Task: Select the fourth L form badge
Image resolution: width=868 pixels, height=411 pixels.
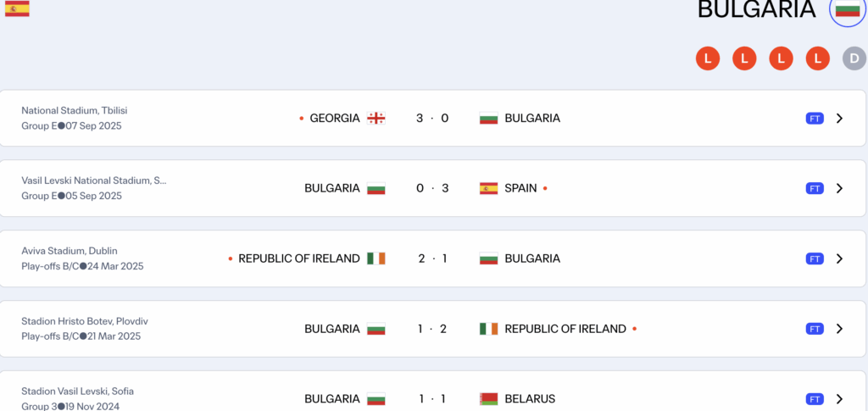Action: pos(817,58)
